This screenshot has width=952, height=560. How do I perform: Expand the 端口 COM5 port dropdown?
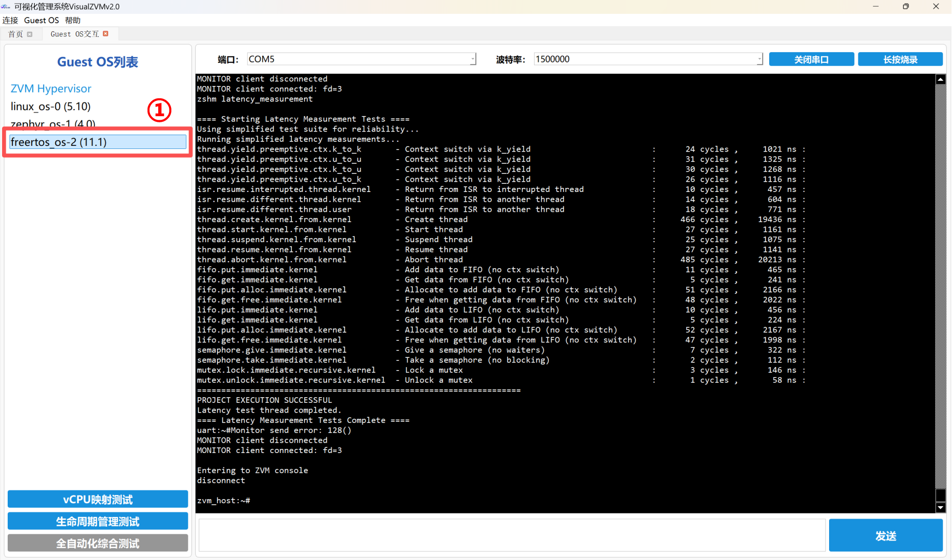click(x=472, y=59)
